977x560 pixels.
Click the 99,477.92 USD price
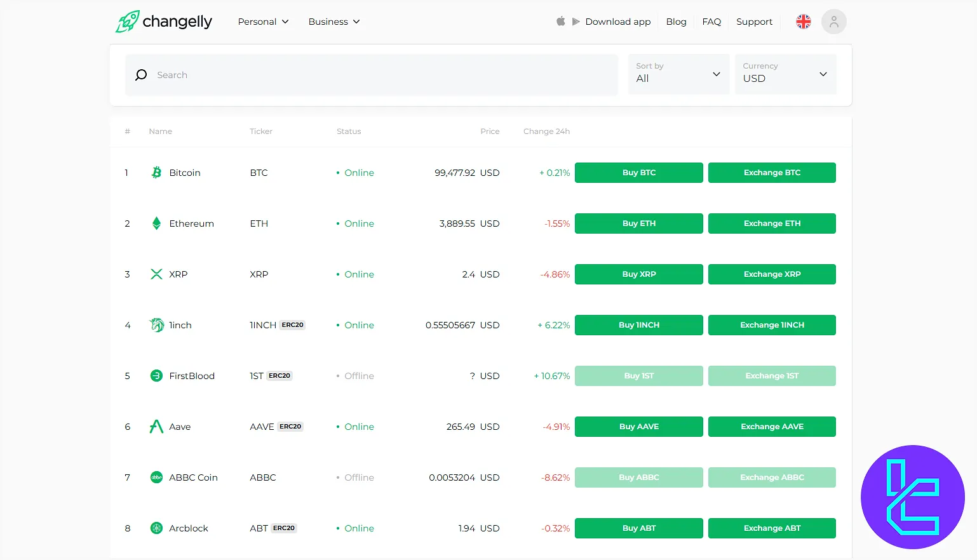coord(467,173)
